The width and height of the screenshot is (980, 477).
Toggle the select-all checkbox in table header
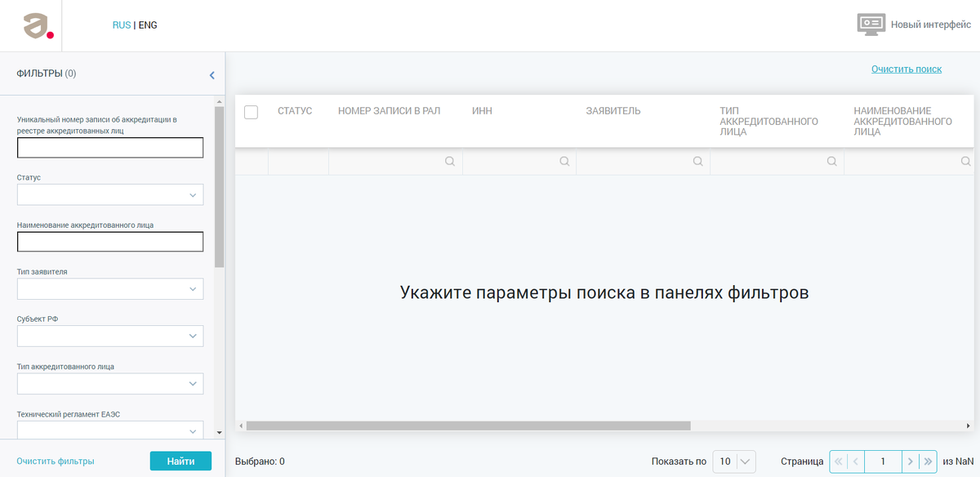pyautogui.click(x=251, y=112)
